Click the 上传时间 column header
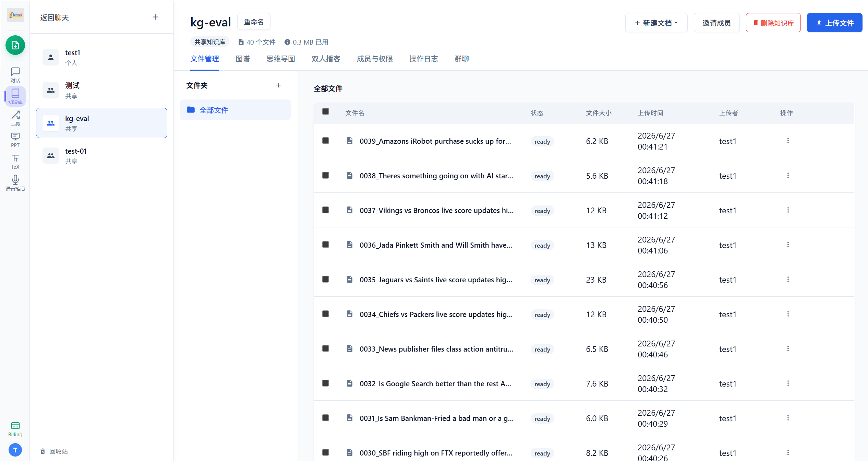The height and width of the screenshot is (461, 868). point(650,113)
